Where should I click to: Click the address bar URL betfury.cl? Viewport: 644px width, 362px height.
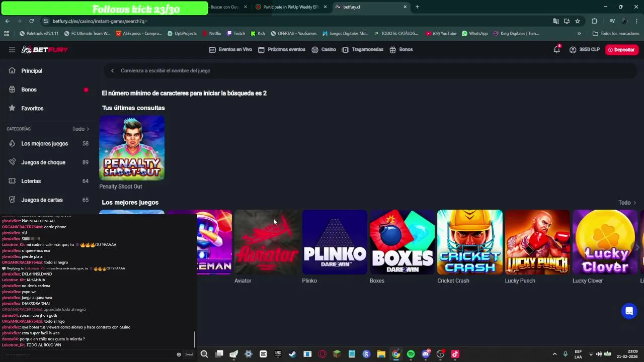tap(100, 21)
